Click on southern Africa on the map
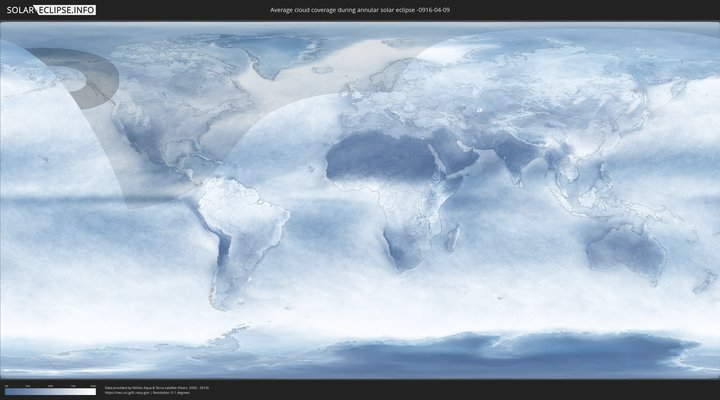This screenshot has height=400, width=720. pyautogui.click(x=405, y=245)
